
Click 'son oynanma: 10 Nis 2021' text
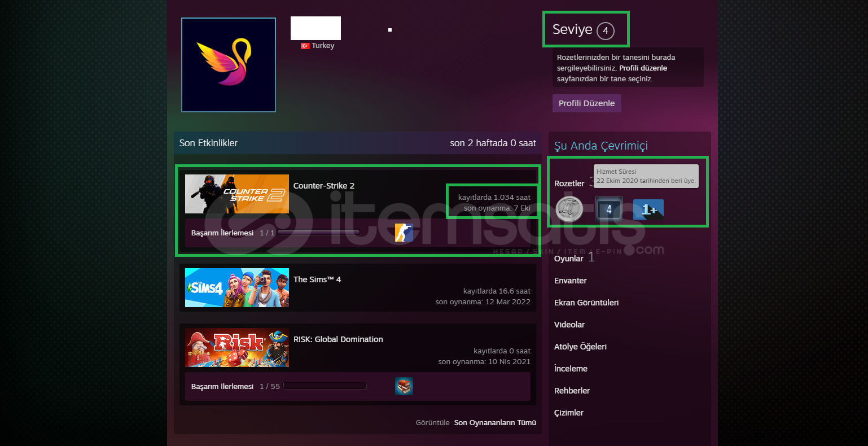[x=484, y=362]
